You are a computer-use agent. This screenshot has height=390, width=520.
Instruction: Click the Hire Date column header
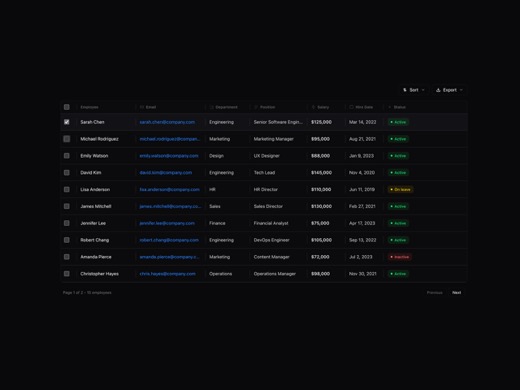pyautogui.click(x=361, y=107)
